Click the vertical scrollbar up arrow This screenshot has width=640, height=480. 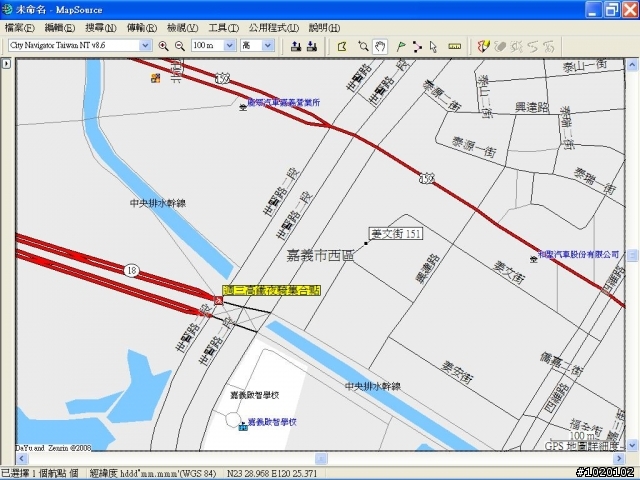point(632,64)
